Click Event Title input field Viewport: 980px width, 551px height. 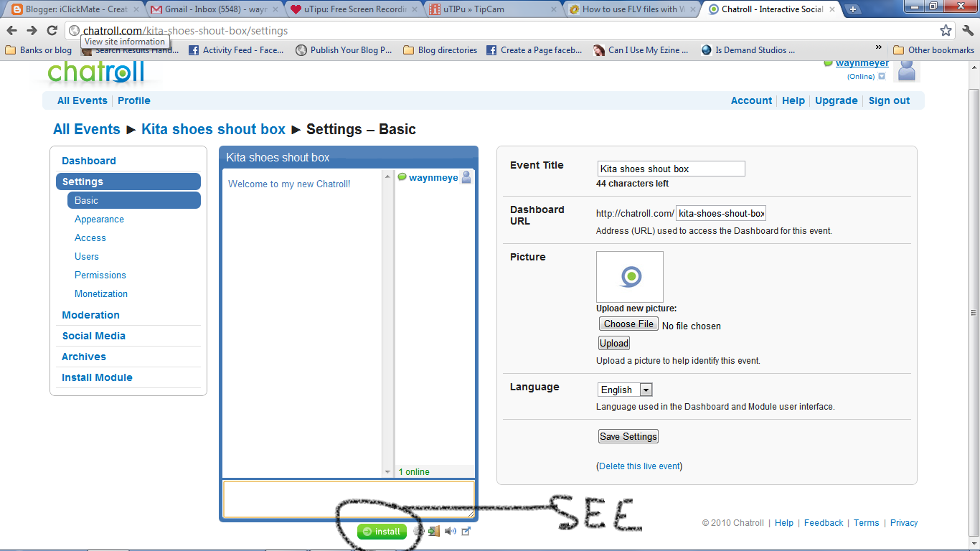click(672, 169)
